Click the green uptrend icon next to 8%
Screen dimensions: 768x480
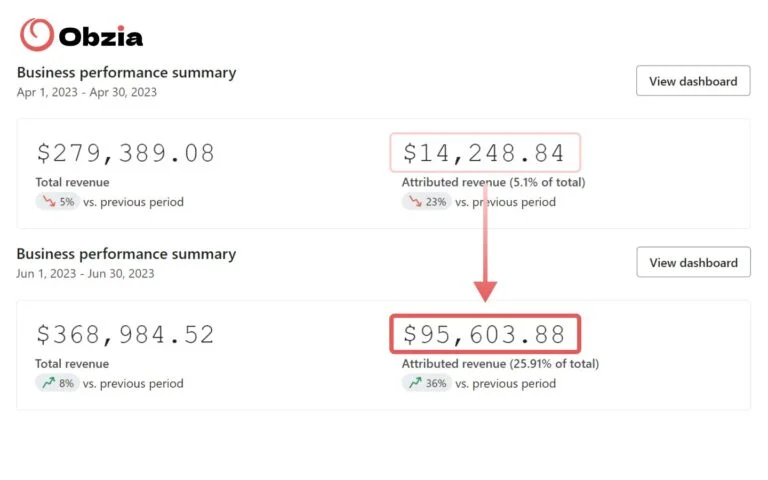47,383
